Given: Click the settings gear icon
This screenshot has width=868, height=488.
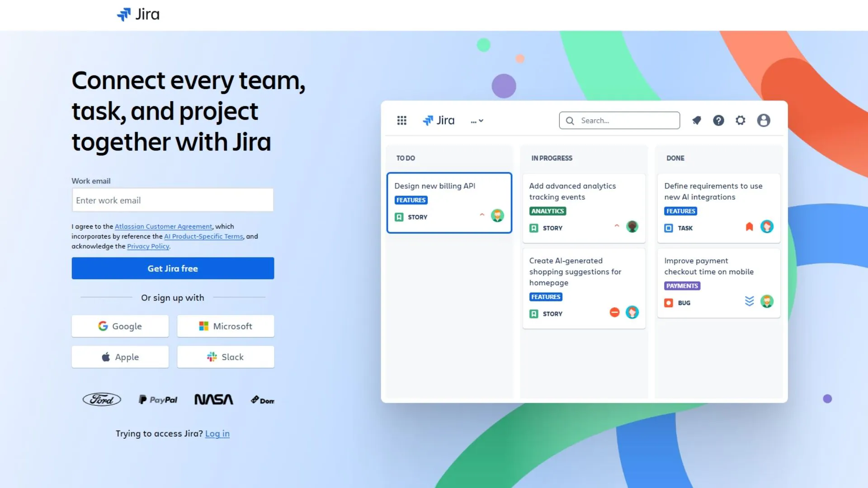Looking at the screenshot, I should pyautogui.click(x=741, y=120).
